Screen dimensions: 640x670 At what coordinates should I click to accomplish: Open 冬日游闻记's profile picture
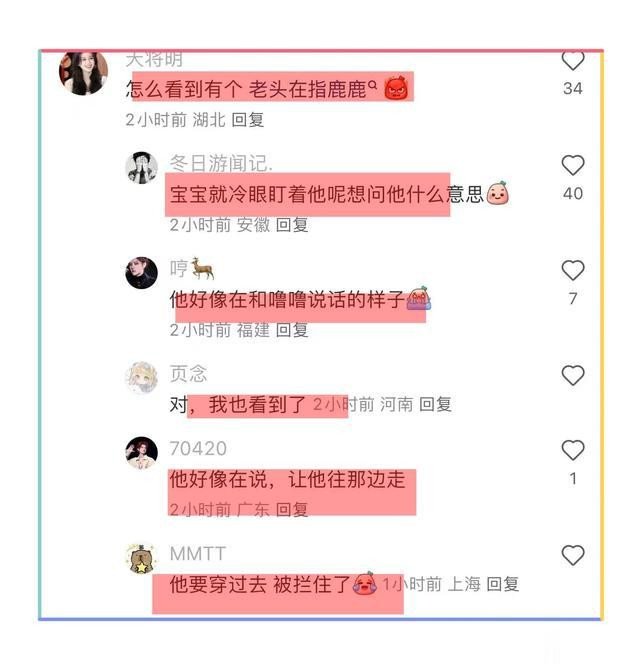click(141, 168)
